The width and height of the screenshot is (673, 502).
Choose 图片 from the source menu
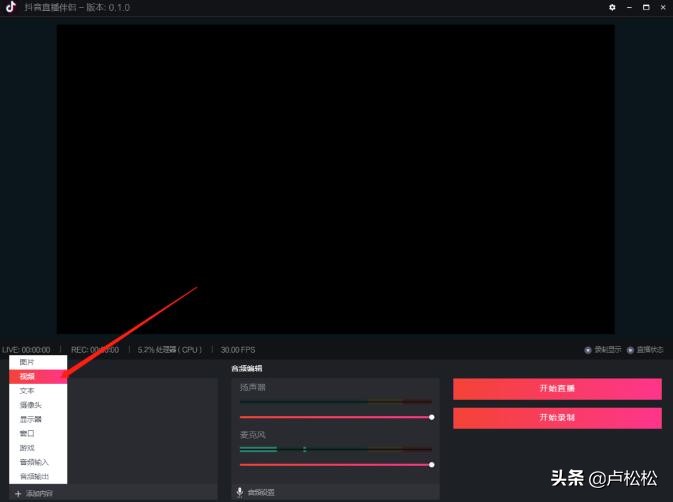tap(27, 361)
